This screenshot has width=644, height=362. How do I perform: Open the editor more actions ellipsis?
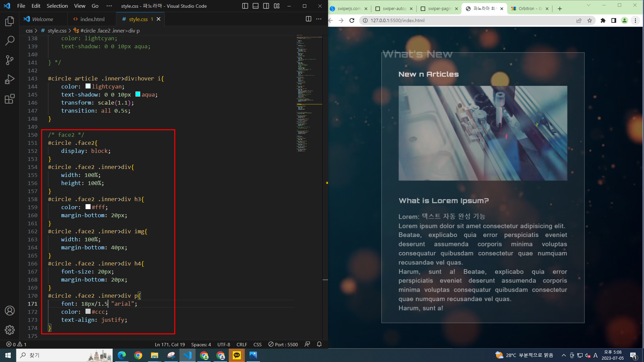click(319, 19)
